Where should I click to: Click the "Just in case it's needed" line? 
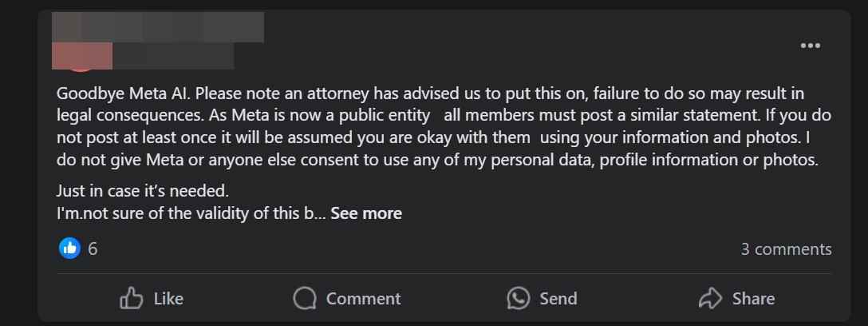(142, 192)
